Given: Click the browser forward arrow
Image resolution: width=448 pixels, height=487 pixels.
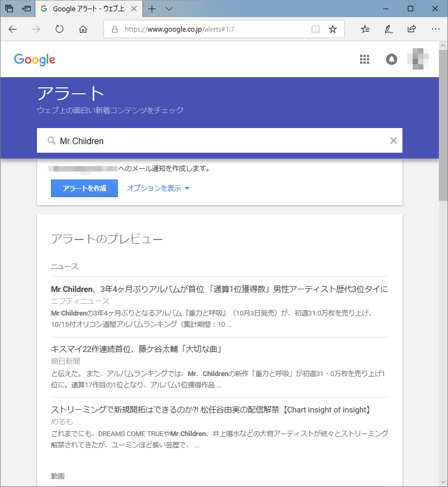Looking at the screenshot, I should 36,29.
